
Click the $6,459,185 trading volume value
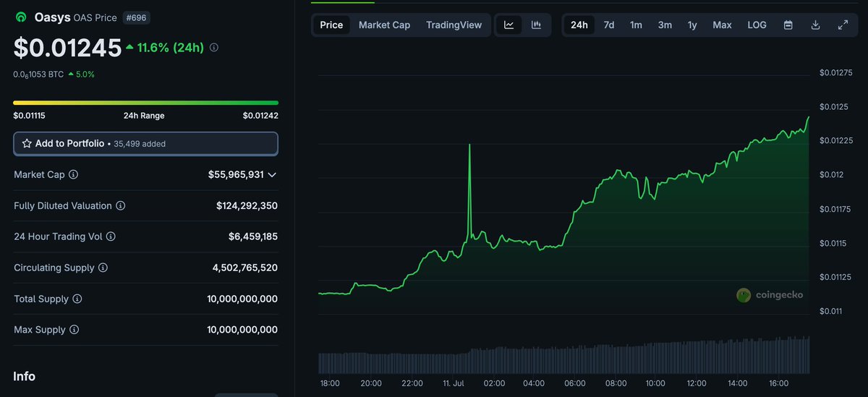252,236
